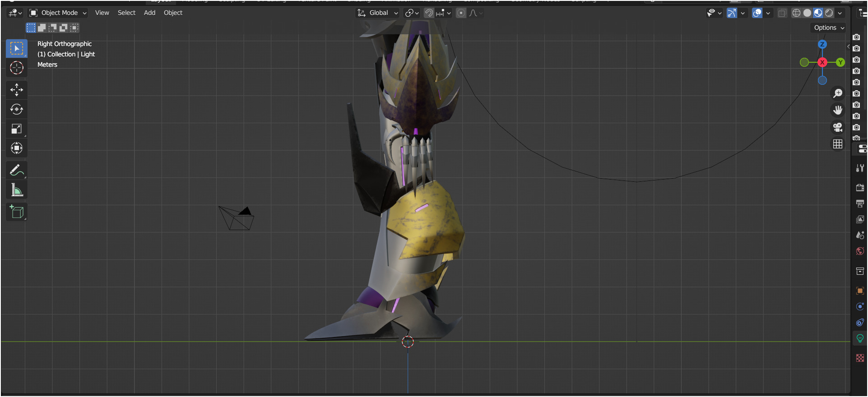The width and height of the screenshot is (868, 397).
Task: Open the World properties tab (red globe)
Action: point(860,251)
